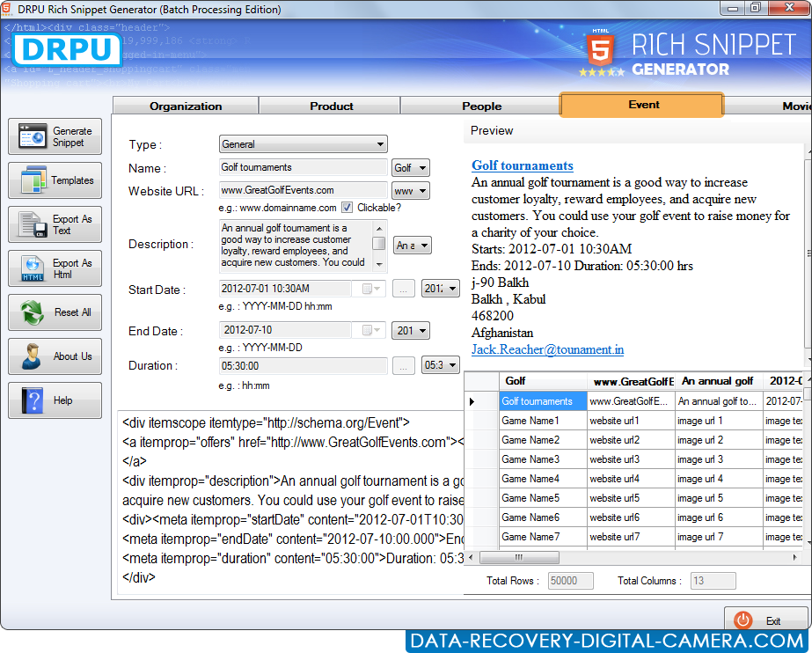812x653 pixels.
Task: Click the browse button next to Duration
Action: pyautogui.click(x=404, y=365)
